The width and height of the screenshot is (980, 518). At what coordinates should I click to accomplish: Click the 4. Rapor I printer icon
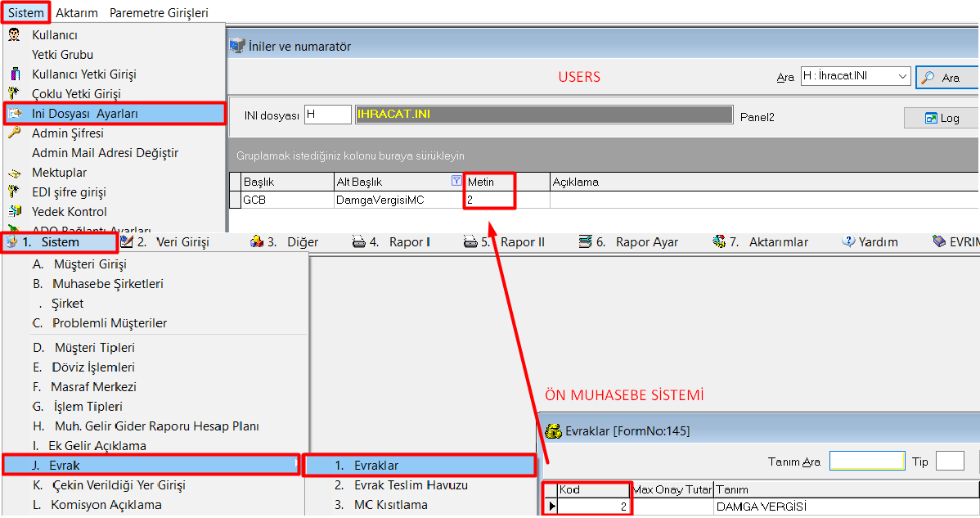point(359,241)
